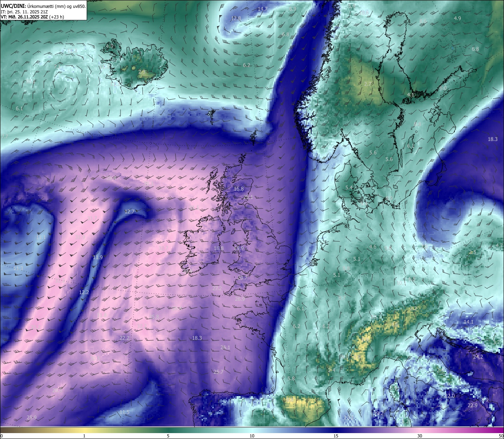This screenshot has height=439, width=504.
Task: Click the UWC/DINI title in the header box
Action: tap(13, 6)
